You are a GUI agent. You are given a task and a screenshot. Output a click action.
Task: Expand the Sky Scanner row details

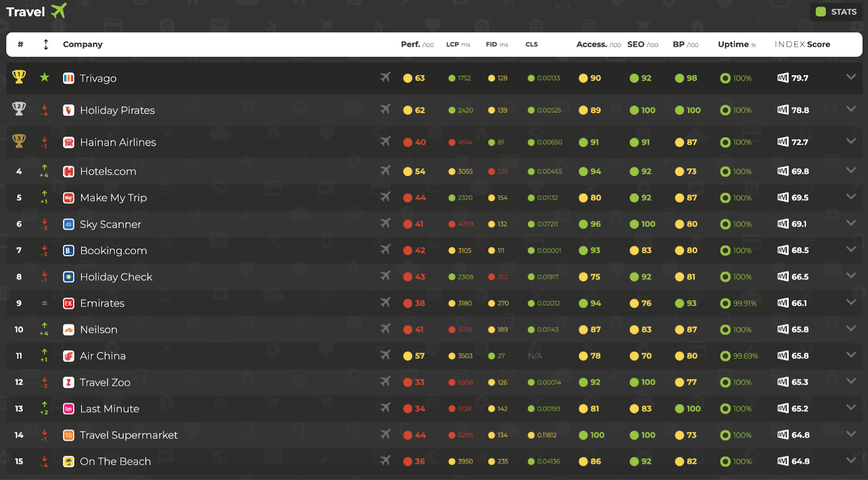pos(851,223)
